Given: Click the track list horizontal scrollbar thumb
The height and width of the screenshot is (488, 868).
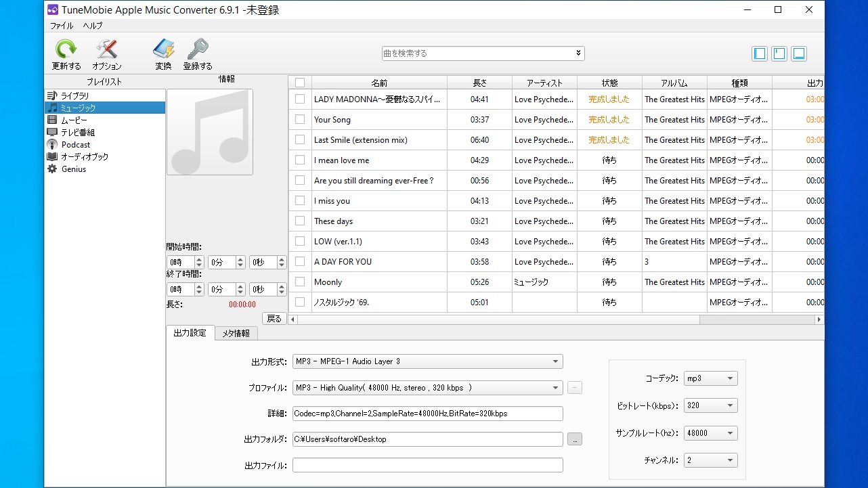Looking at the screenshot, I should (498, 319).
